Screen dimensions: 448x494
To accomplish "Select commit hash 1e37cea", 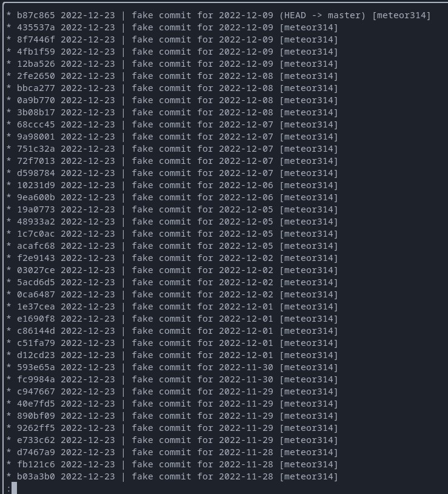I will (x=36, y=306).
